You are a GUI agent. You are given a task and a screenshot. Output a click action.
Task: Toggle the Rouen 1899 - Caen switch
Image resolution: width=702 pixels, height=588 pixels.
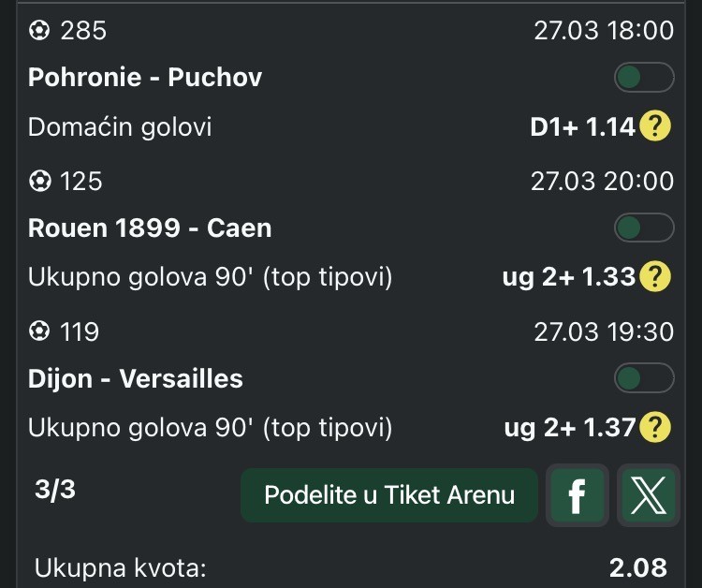[644, 228]
